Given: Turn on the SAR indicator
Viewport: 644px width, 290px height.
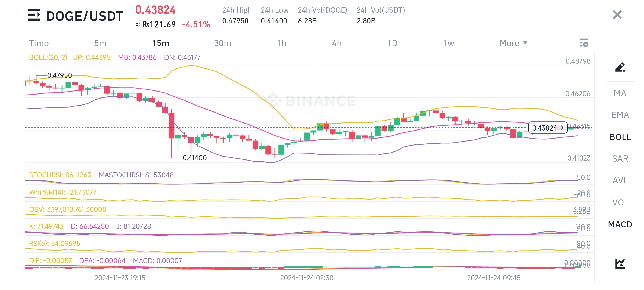Looking at the screenshot, I should [620, 159].
